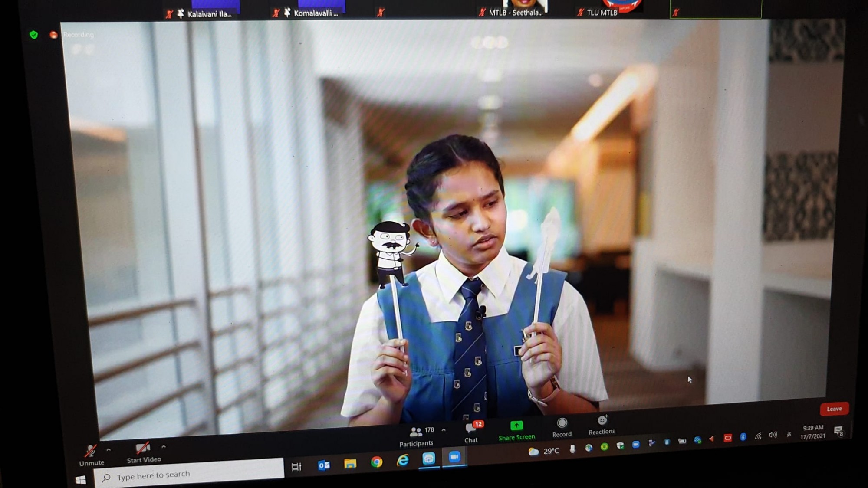The image size is (868, 488).
Task: Leave the Zoom meeting
Action: (x=834, y=409)
